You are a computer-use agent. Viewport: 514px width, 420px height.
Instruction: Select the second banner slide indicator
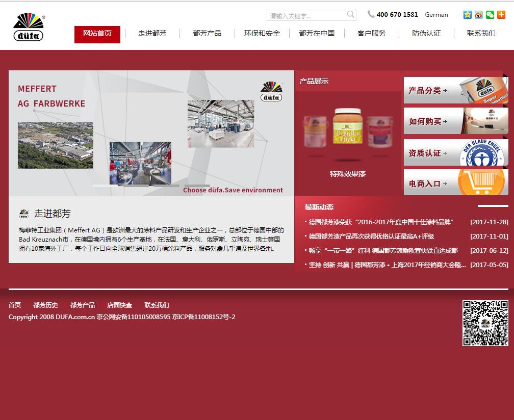point(136,186)
